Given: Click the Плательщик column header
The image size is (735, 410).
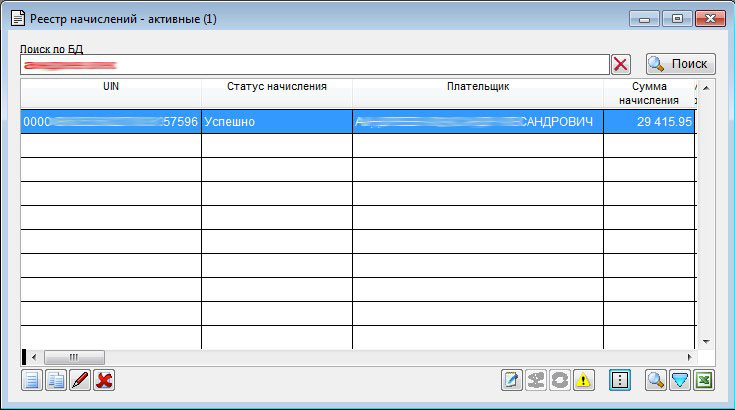Looking at the screenshot, I should [x=478, y=87].
